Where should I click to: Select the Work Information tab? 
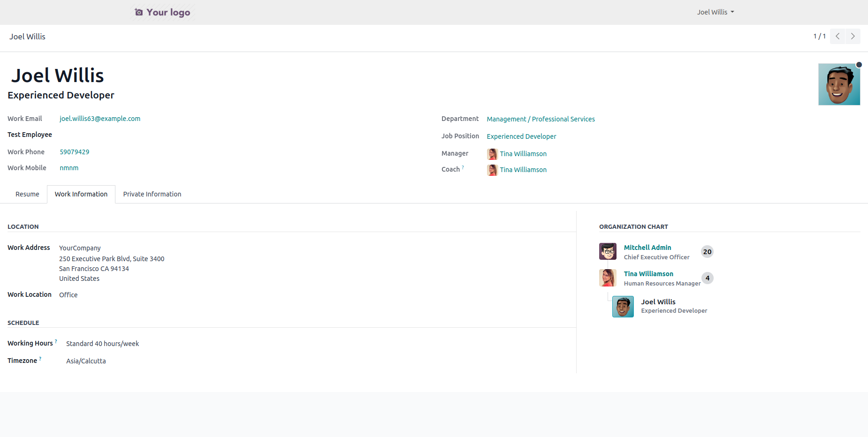tap(81, 194)
